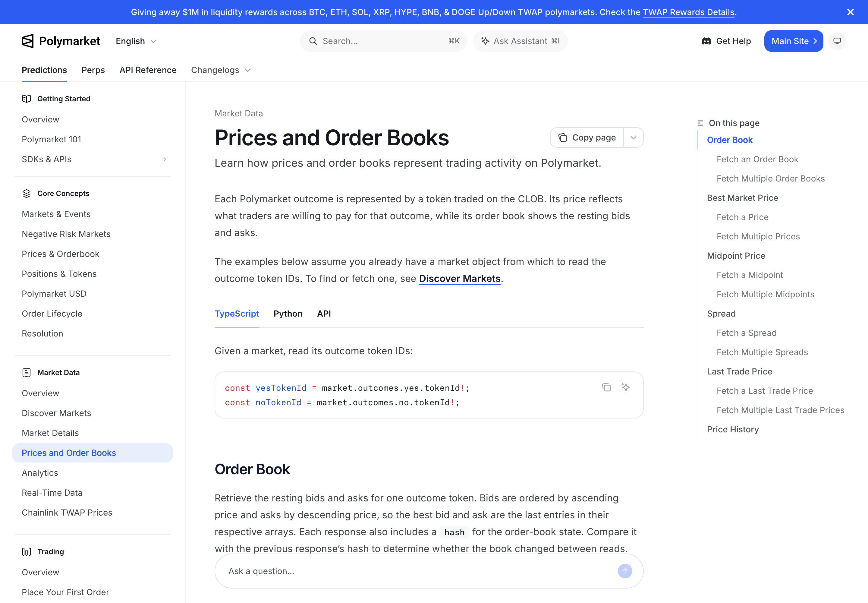The width and height of the screenshot is (868, 603).
Task: Click the Get Help link
Action: (726, 41)
